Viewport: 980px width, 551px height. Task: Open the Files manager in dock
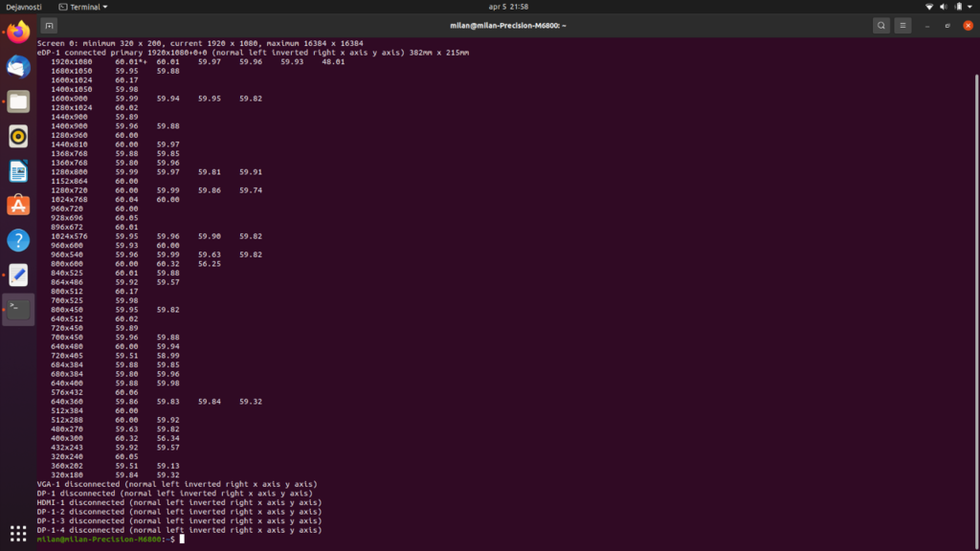pyautogui.click(x=18, y=101)
